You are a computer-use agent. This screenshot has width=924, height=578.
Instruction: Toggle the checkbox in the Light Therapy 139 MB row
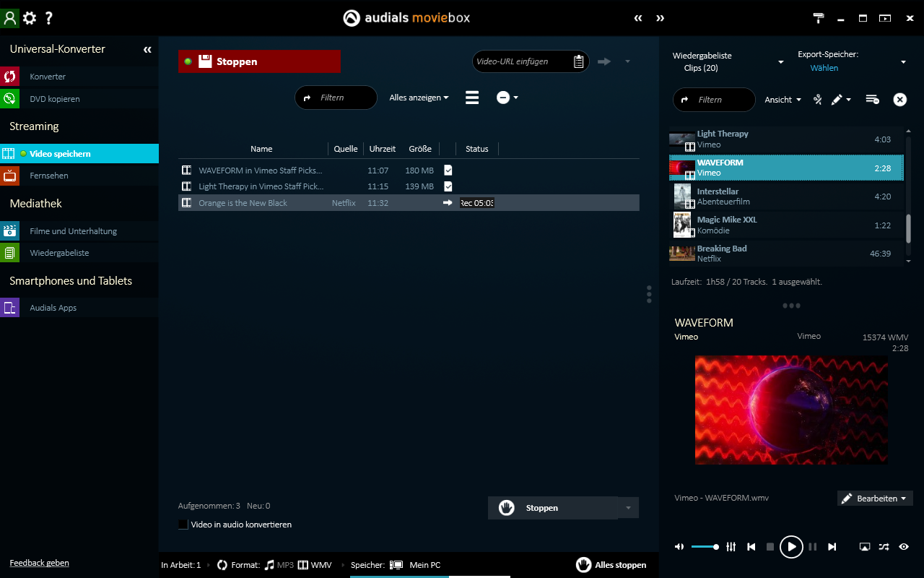448,186
